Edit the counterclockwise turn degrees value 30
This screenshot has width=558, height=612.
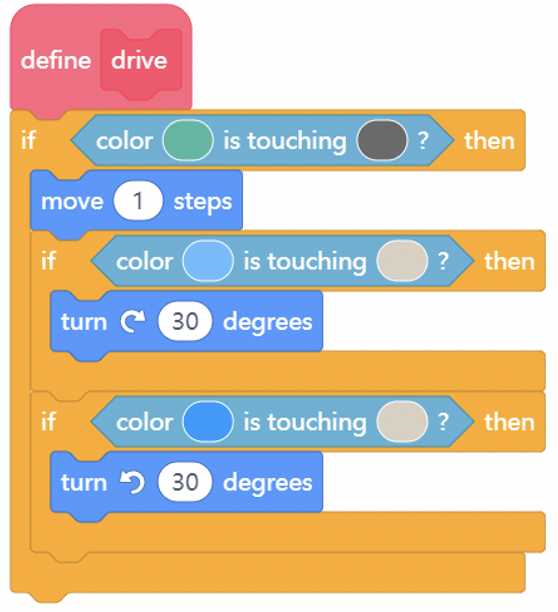pyautogui.click(x=185, y=482)
